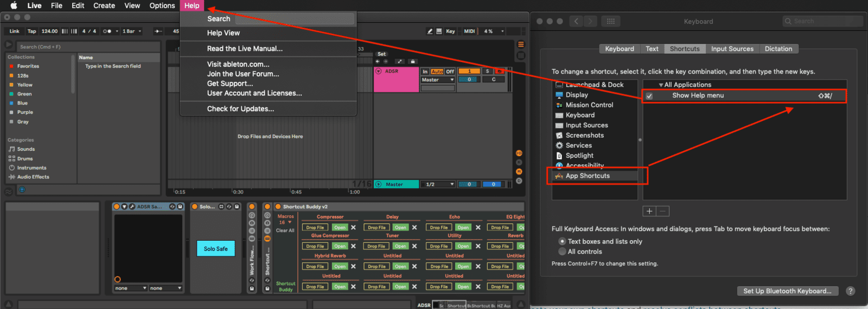Toggle the Key map mode button

pos(450,31)
